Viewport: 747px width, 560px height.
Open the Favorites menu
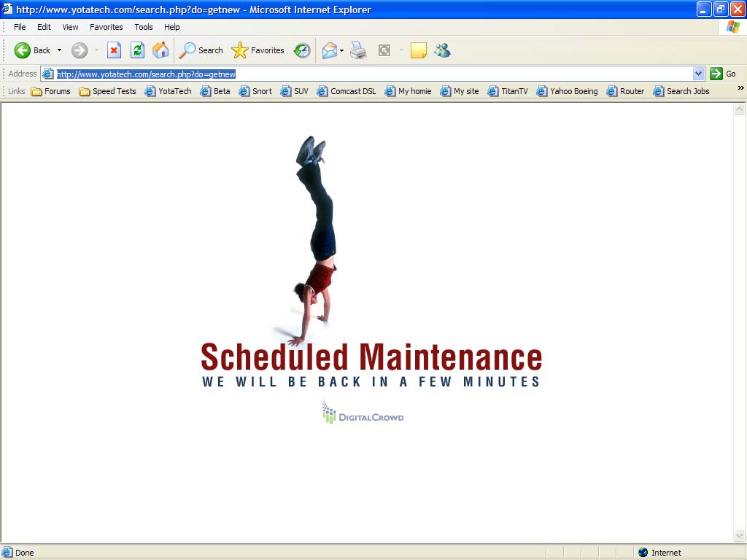pyautogui.click(x=107, y=27)
